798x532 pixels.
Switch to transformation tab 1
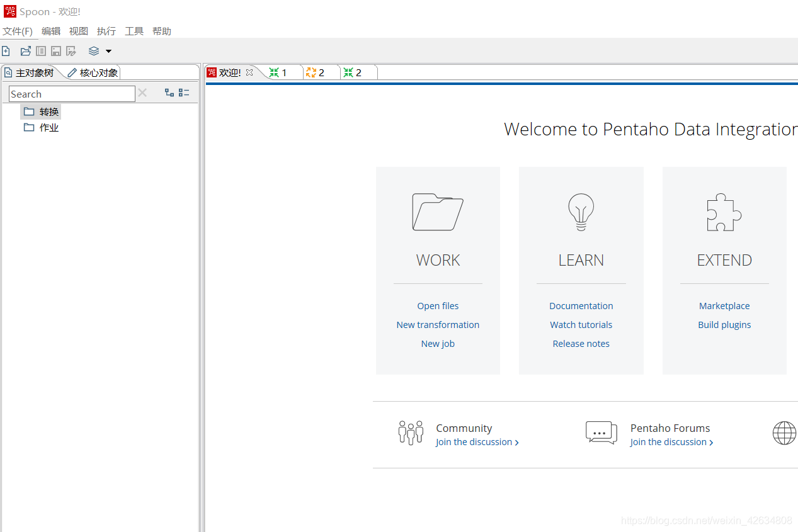tap(278, 73)
